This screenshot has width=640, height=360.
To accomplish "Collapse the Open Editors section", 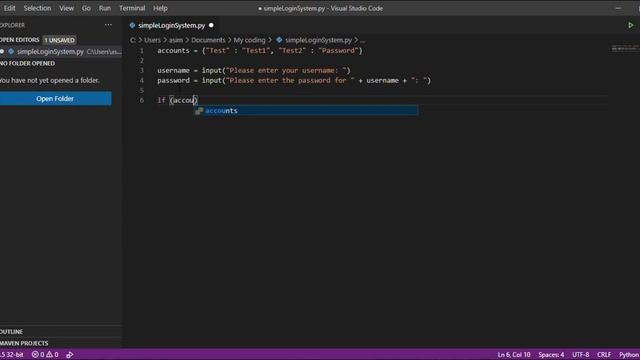I will point(20,40).
